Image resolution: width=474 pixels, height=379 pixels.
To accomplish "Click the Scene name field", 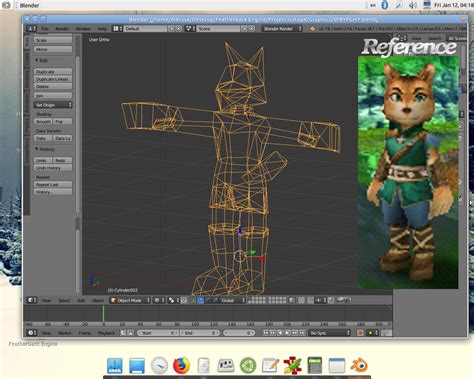I will (x=218, y=29).
